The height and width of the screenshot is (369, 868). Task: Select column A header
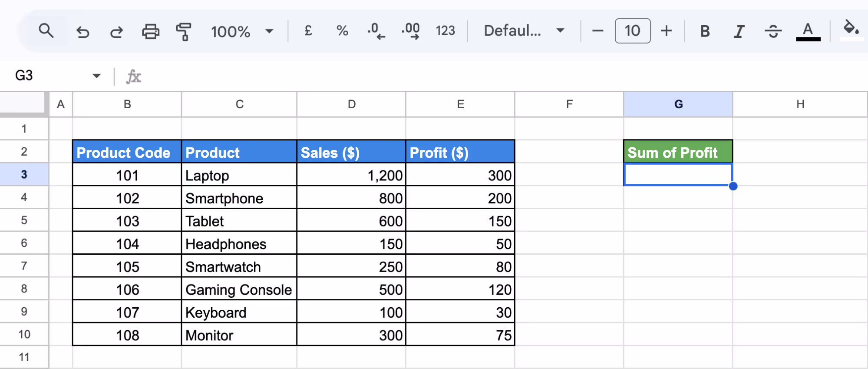coord(61,104)
